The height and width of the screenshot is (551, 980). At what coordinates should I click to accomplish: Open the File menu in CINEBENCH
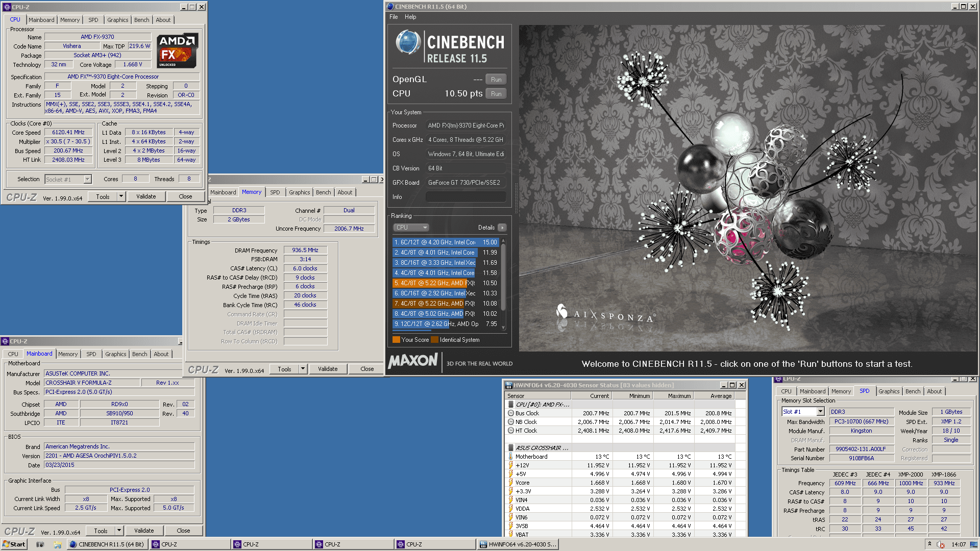[394, 17]
